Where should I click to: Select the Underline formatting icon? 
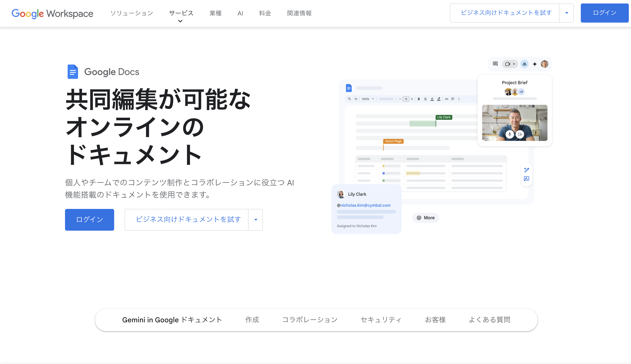tap(426, 99)
